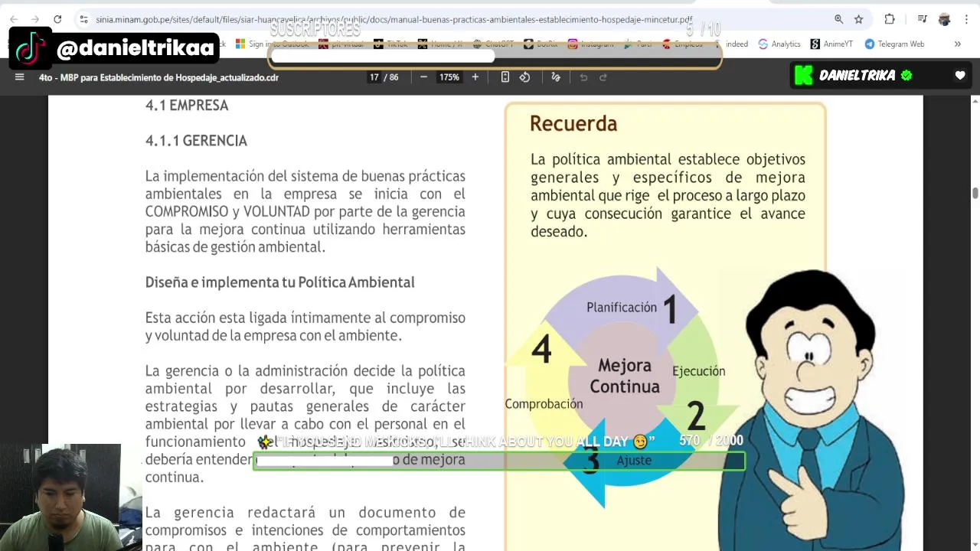Open the PDF viewer sidebar menu

20,77
